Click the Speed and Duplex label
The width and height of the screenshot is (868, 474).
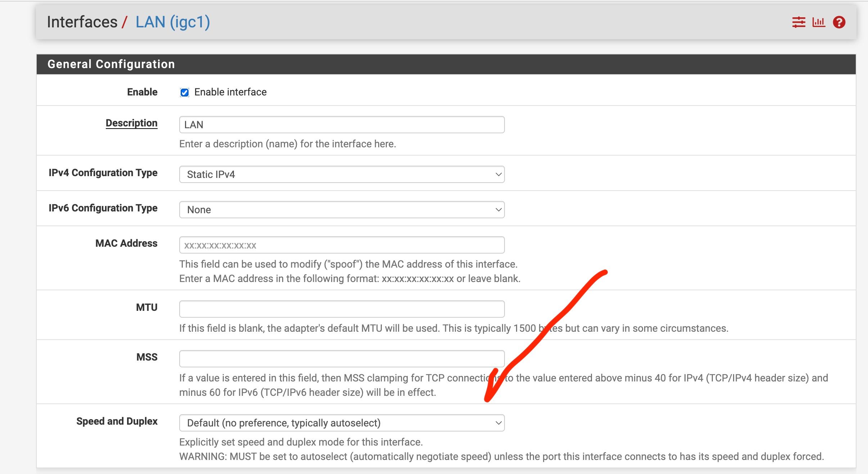click(117, 421)
